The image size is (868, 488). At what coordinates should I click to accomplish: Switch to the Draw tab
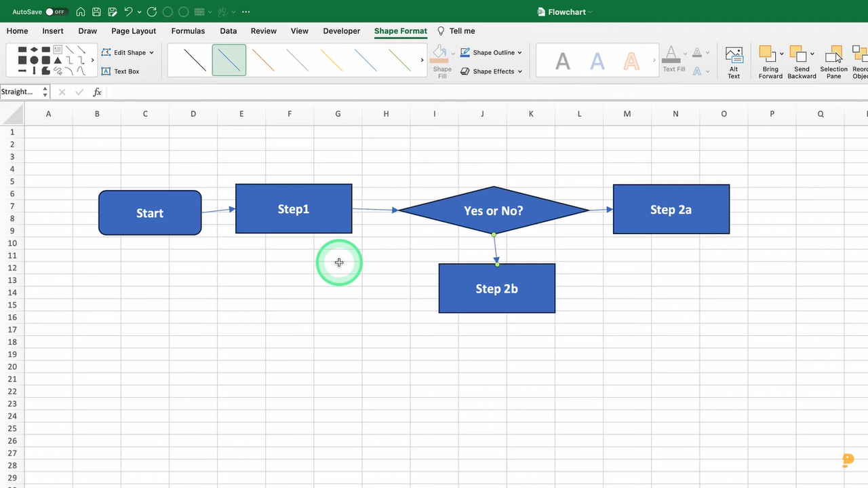click(x=87, y=31)
